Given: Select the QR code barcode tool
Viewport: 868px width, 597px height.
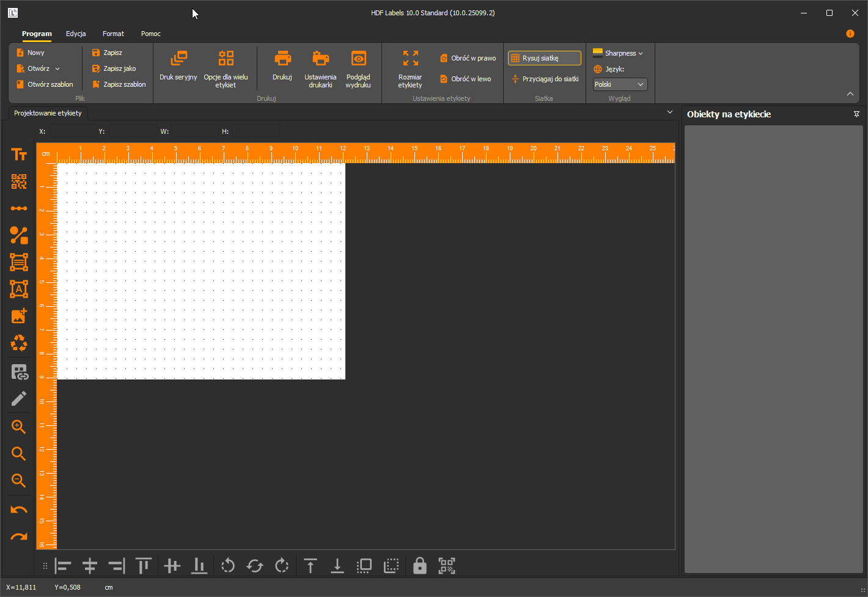Looking at the screenshot, I should (x=19, y=181).
